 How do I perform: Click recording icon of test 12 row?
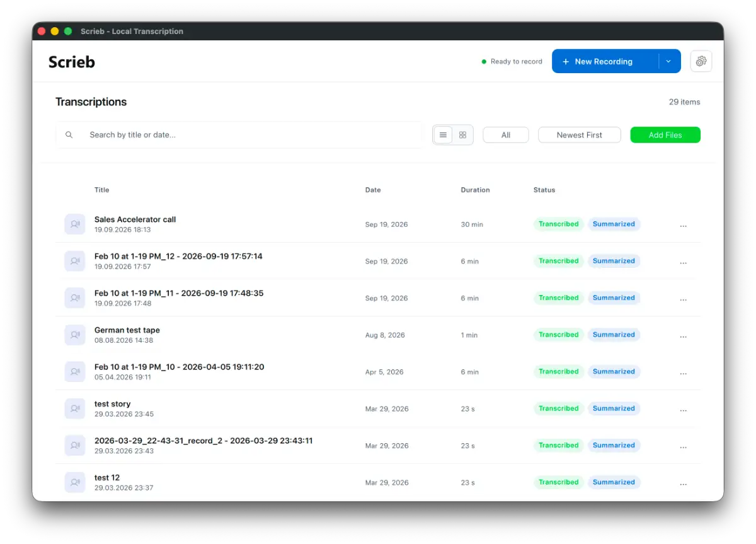[x=75, y=482]
